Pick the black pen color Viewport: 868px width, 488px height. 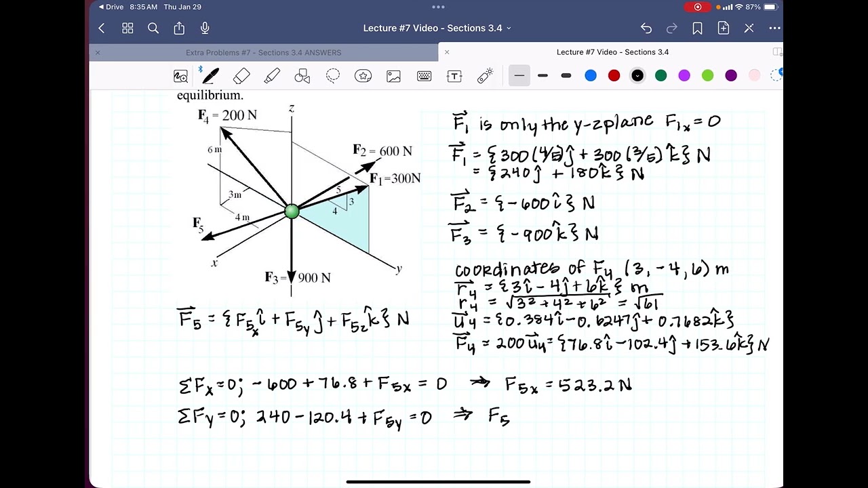coord(637,76)
